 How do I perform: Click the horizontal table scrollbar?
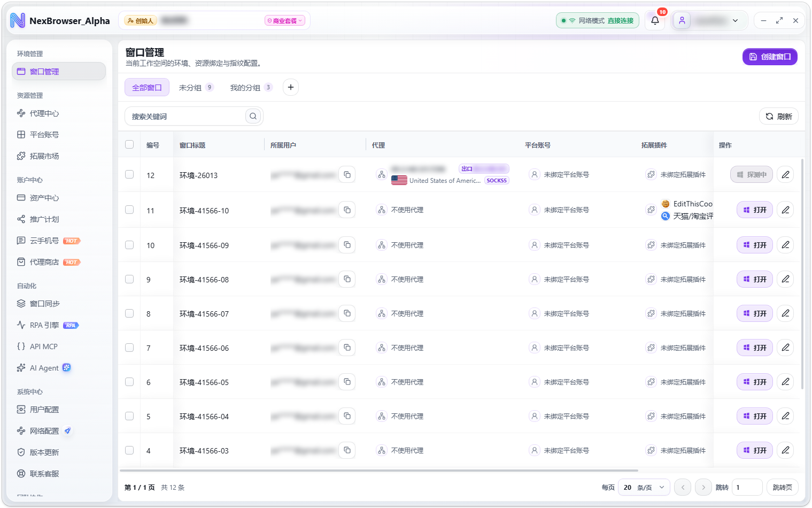[379, 471]
